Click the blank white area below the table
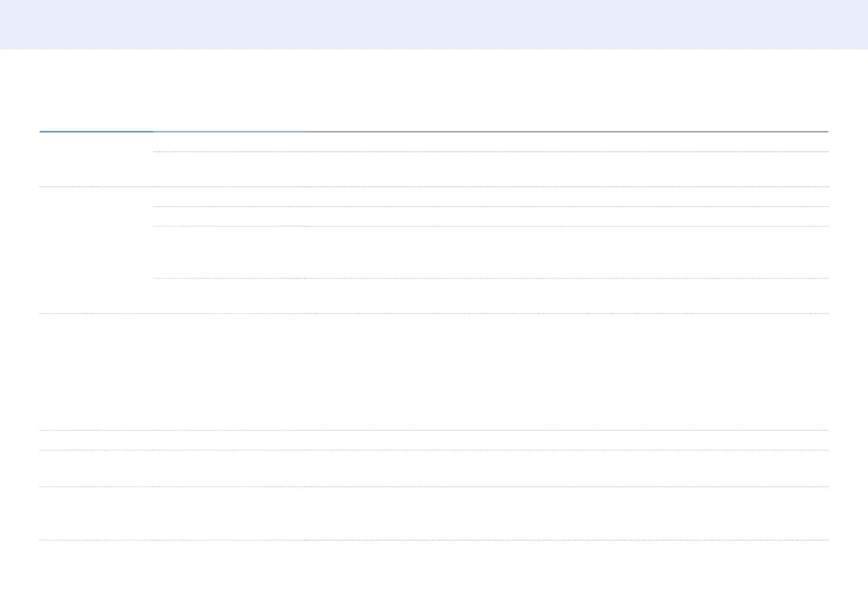This screenshot has height=614, width=868. click(434, 577)
